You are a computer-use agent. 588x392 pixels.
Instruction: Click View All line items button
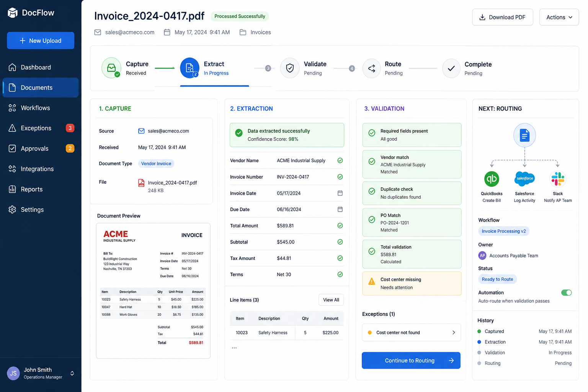331,300
